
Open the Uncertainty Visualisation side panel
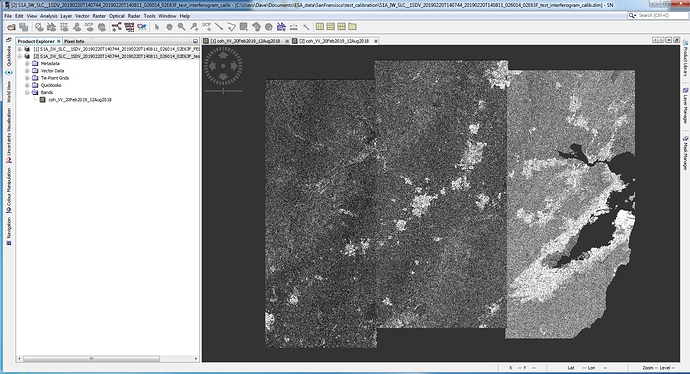point(9,136)
